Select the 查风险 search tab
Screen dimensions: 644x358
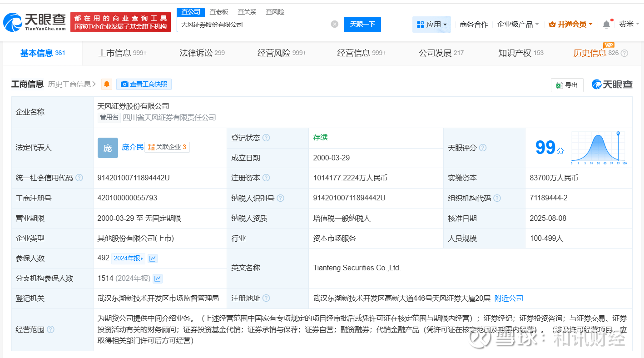275,12
